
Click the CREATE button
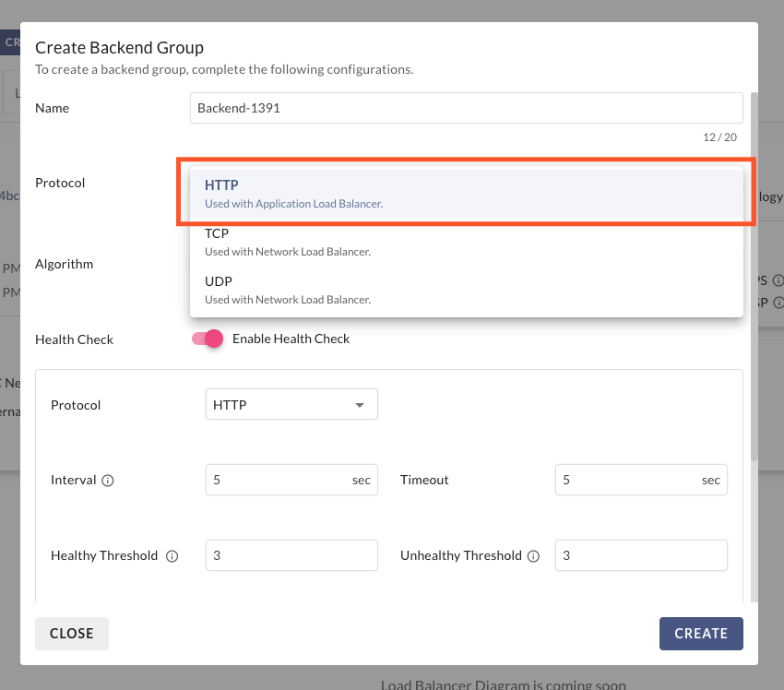(x=701, y=634)
